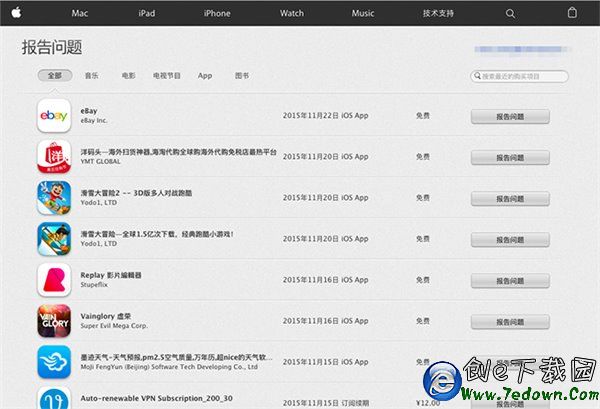Select the 图书 filter tab

pyautogui.click(x=242, y=75)
